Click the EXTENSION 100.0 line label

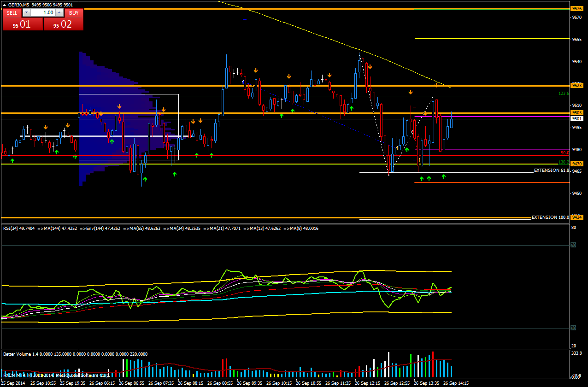click(550, 217)
